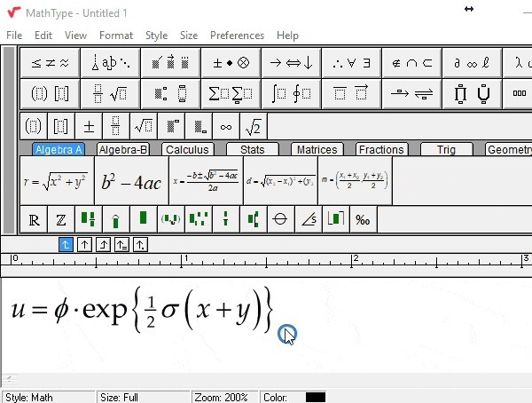Open the integral templates palette

click(x=291, y=94)
